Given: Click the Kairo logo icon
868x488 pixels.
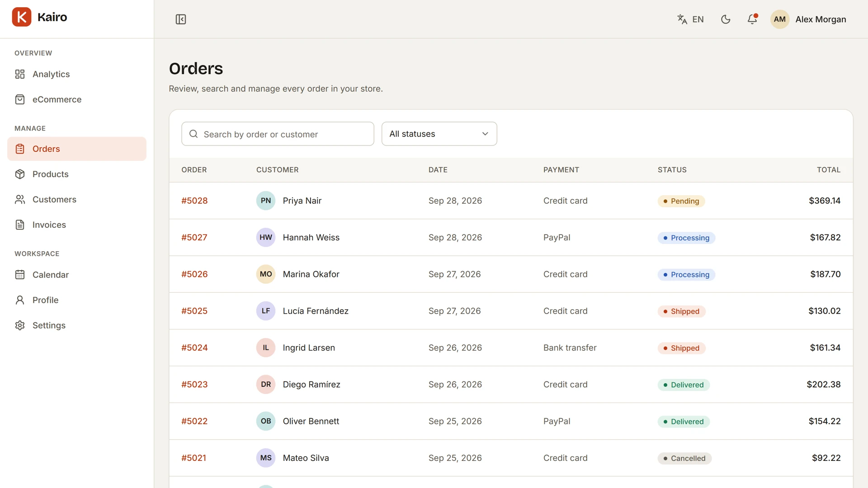Looking at the screenshot, I should coord(22,17).
